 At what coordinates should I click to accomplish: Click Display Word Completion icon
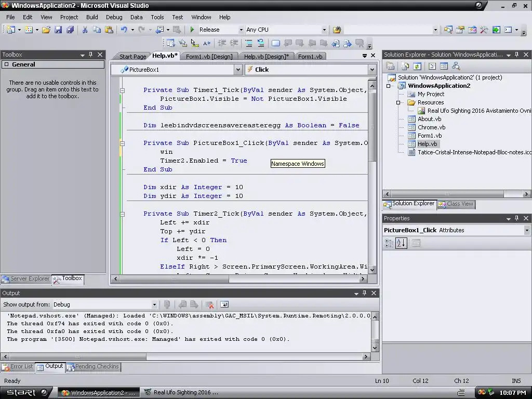[207, 43]
